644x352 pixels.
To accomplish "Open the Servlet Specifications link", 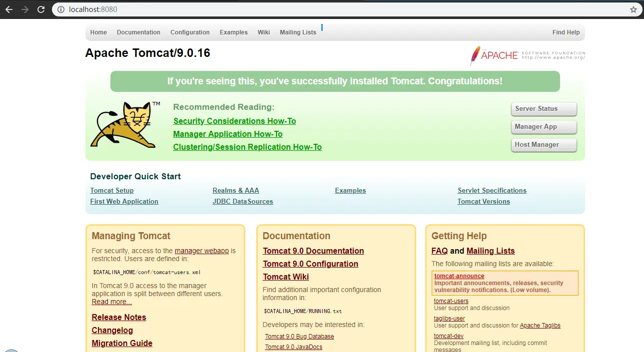I will click(x=492, y=191).
